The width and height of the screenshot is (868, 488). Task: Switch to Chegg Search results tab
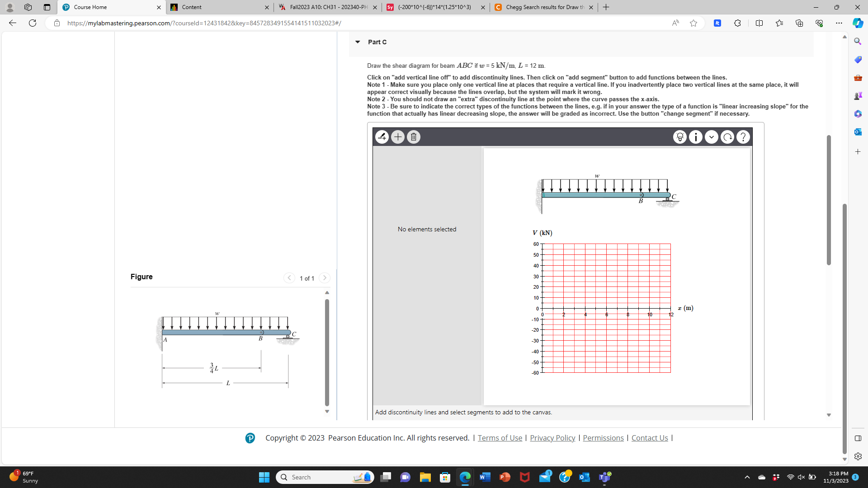coord(542,7)
